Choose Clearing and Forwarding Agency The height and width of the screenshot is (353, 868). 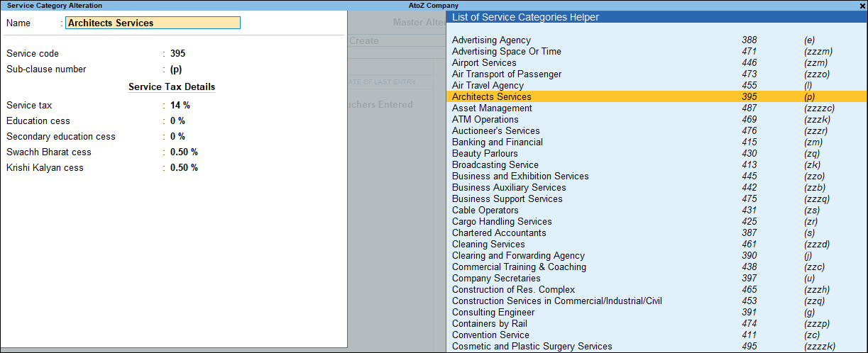tap(657, 255)
